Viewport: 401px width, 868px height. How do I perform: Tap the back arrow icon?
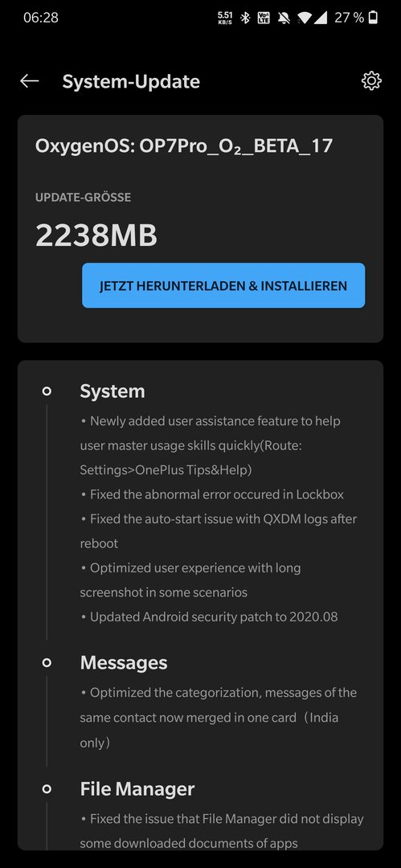(x=30, y=81)
